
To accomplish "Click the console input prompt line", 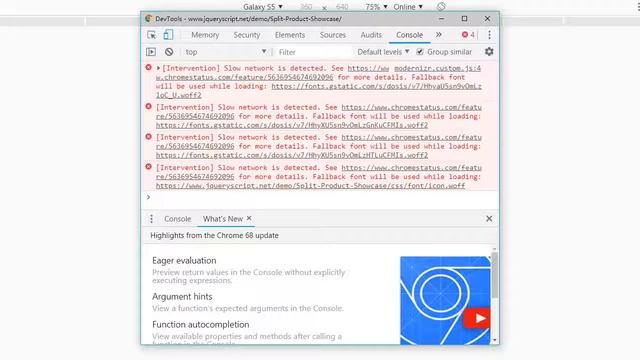I will tap(320, 198).
